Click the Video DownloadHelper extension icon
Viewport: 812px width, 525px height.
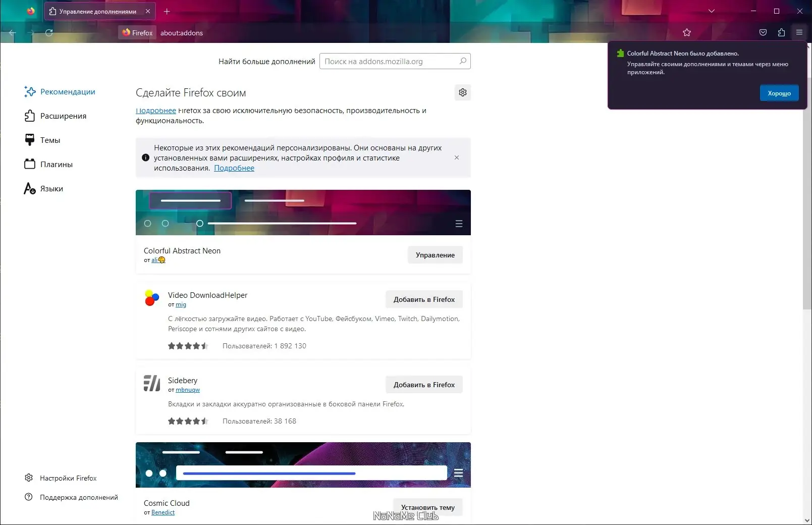click(x=152, y=298)
